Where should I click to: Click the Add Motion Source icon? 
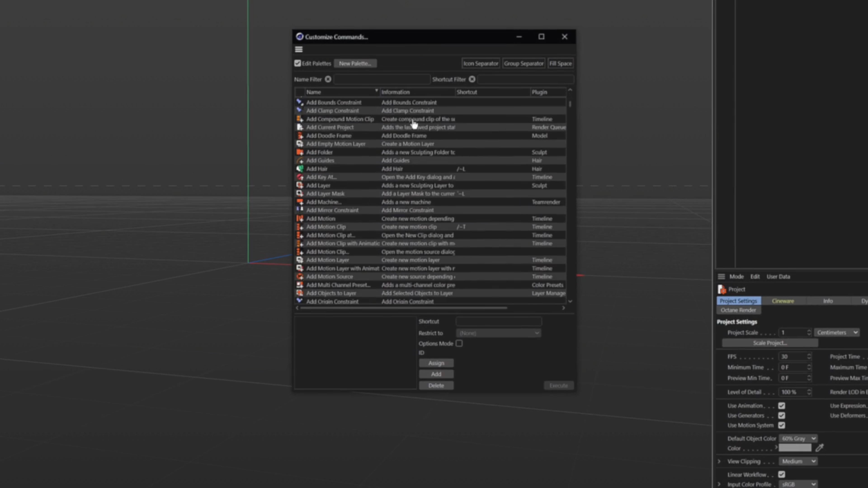[300, 277]
